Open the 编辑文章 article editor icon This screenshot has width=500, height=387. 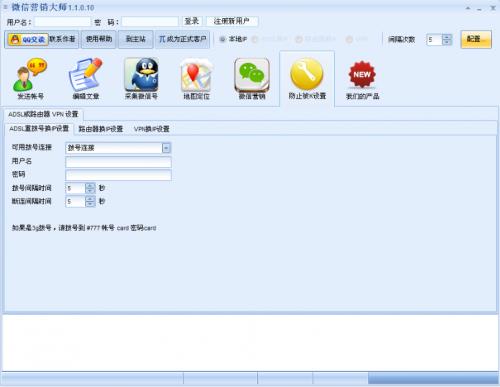click(x=86, y=79)
